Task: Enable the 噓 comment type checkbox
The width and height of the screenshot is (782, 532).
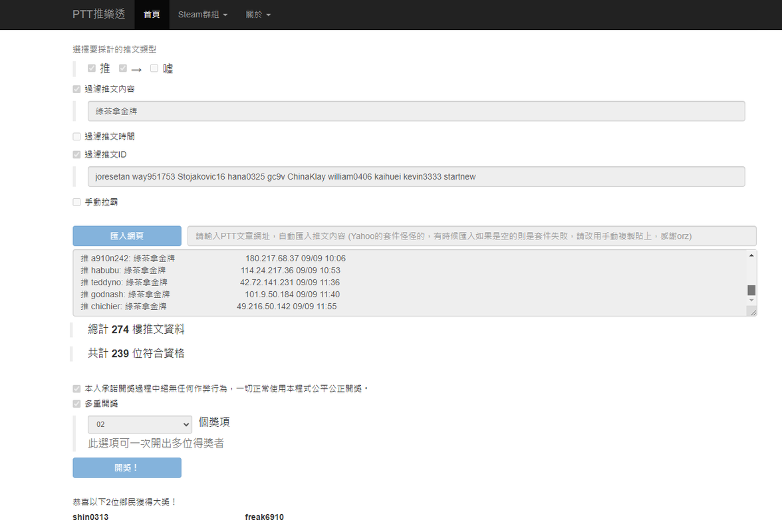Action: pyautogui.click(x=154, y=68)
